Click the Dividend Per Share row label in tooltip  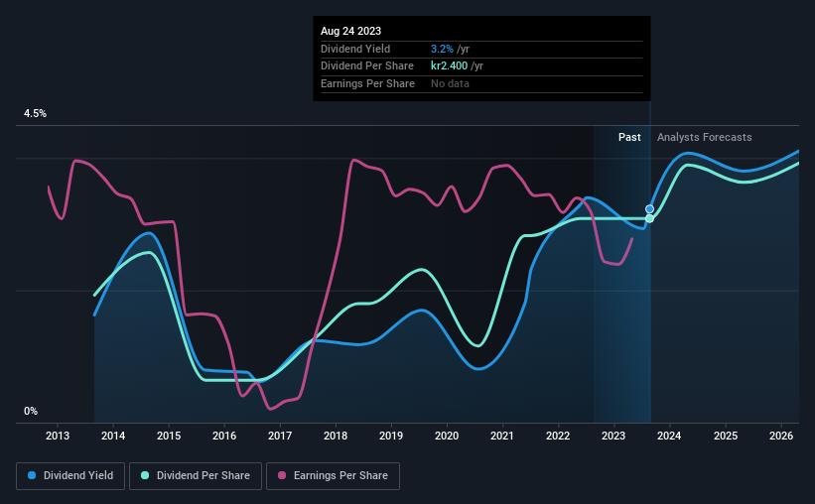click(367, 66)
